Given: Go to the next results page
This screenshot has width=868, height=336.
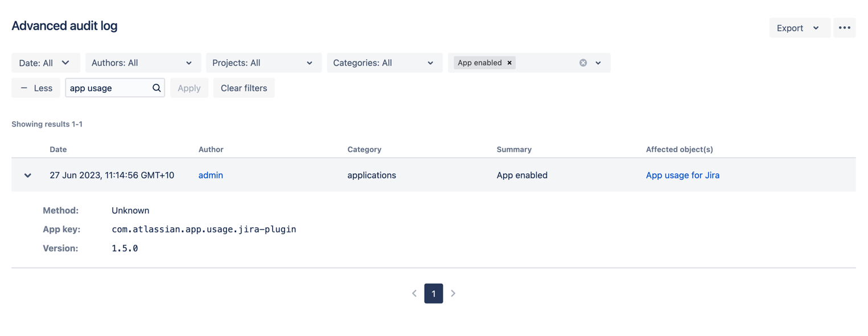Looking at the screenshot, I should click(453, 293).
